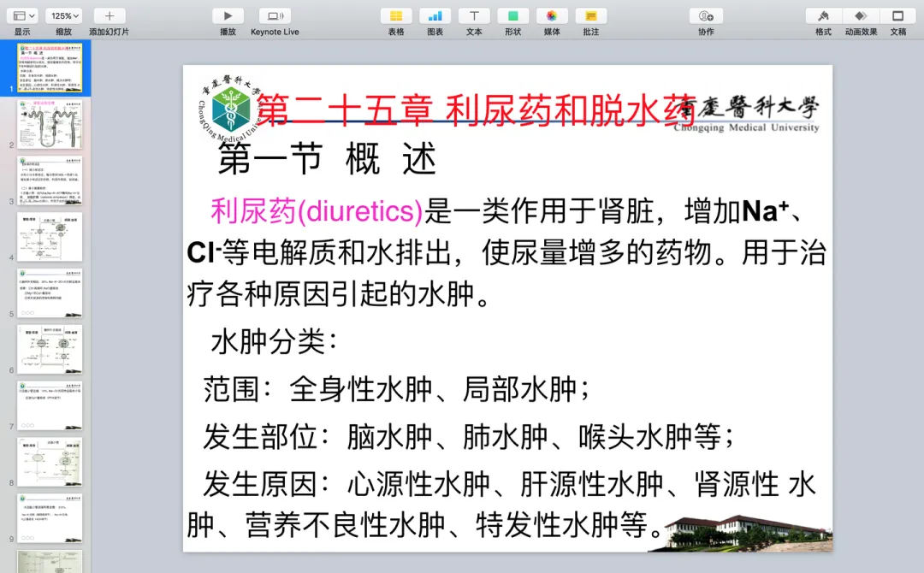Open Keynote Live

pos(275,16)
